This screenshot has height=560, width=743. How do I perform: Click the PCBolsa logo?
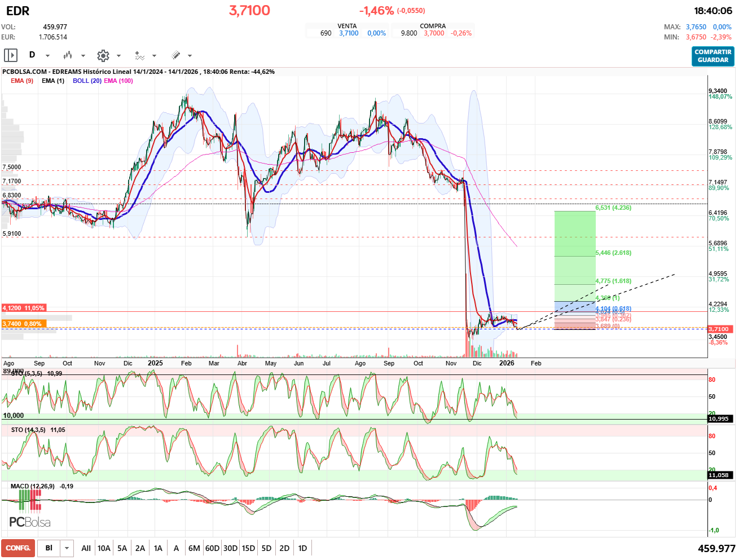point(29,522)
